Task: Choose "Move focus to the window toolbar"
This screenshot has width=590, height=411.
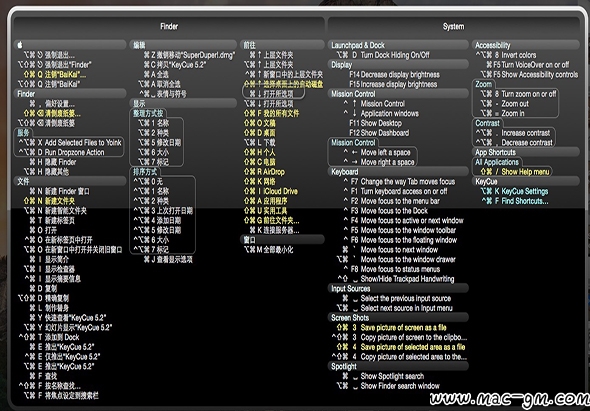Action: [x=399, y=230]
